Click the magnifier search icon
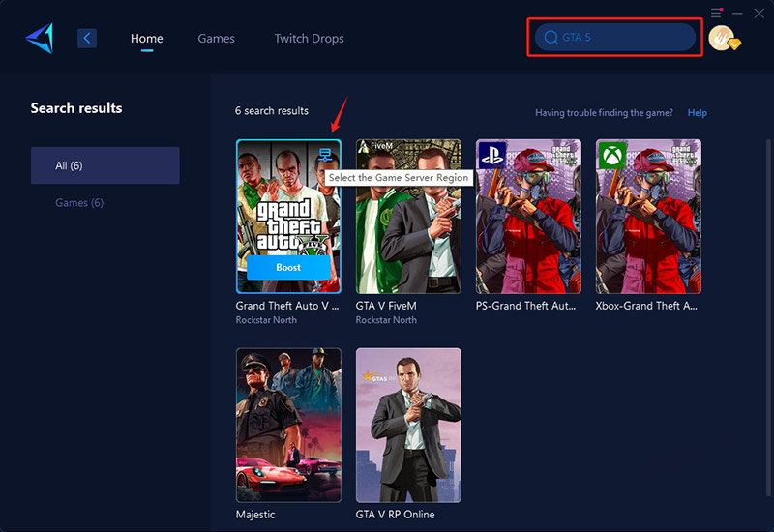This screenshot has height=532, width=774. (551, 37)
